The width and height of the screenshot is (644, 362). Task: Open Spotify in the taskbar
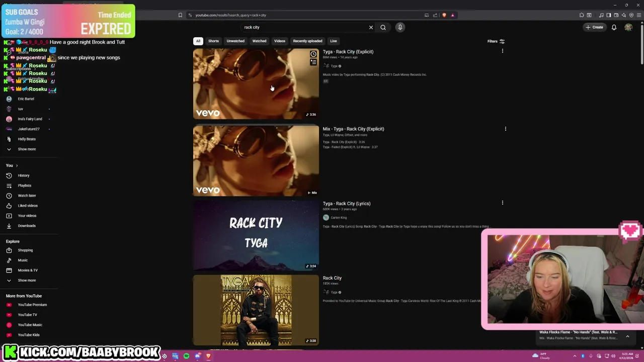pos(186,356)
